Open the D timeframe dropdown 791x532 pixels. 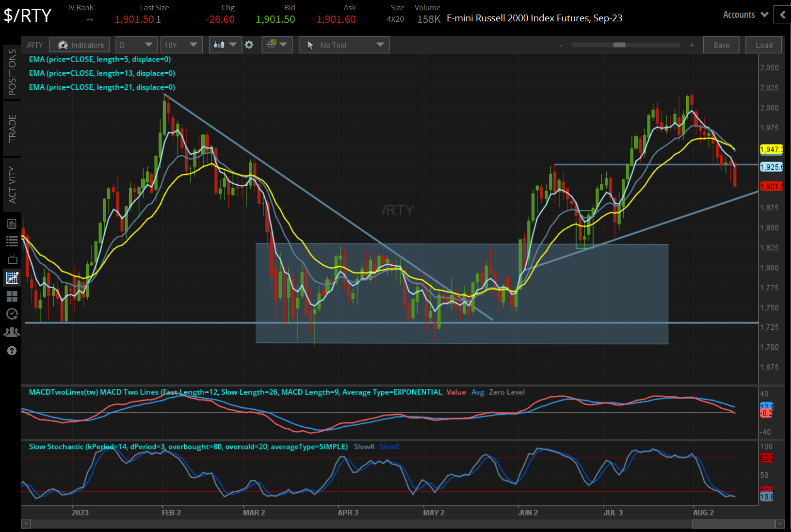coord(136,45)
